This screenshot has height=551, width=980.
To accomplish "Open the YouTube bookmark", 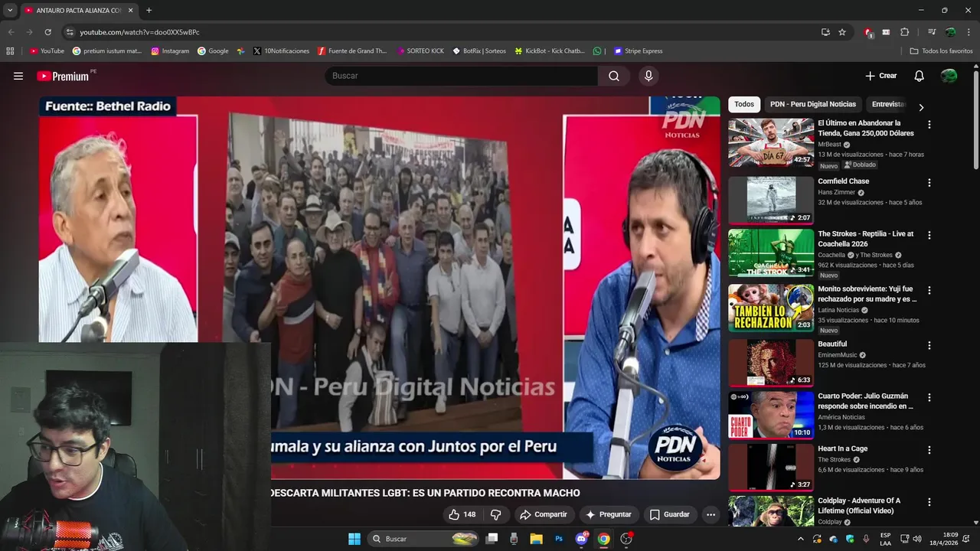I will [47, 51].
